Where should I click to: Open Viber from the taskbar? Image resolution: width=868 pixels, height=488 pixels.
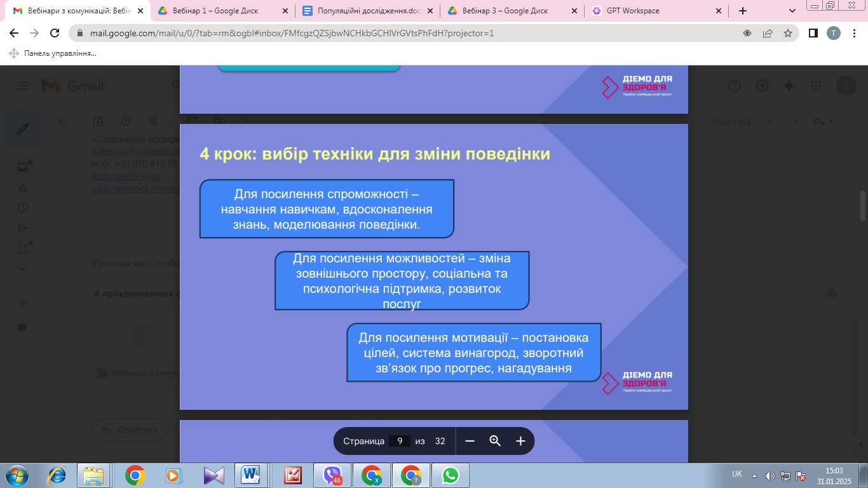[332, 475]
